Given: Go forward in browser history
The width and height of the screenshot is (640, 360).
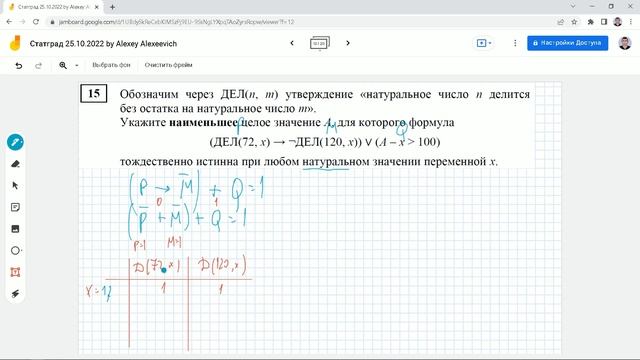Looking at the screenshot, I should 22,22.
